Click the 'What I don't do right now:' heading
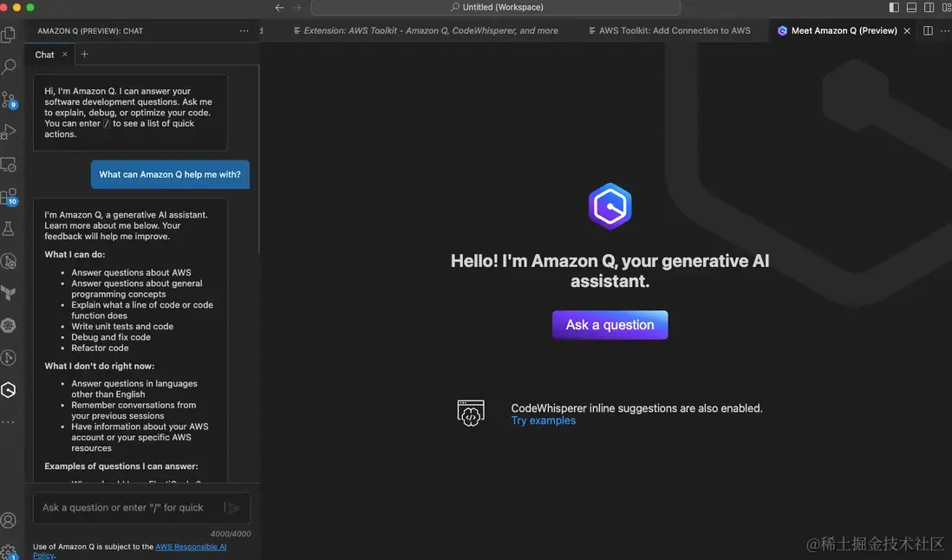Viewport: 952px width, 560px height. click(99, 366)
